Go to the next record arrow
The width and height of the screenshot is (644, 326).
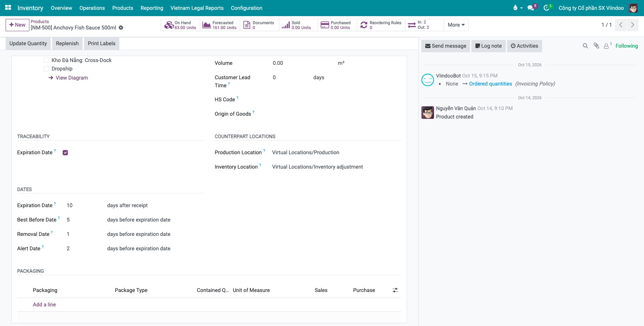pos(632,25)
